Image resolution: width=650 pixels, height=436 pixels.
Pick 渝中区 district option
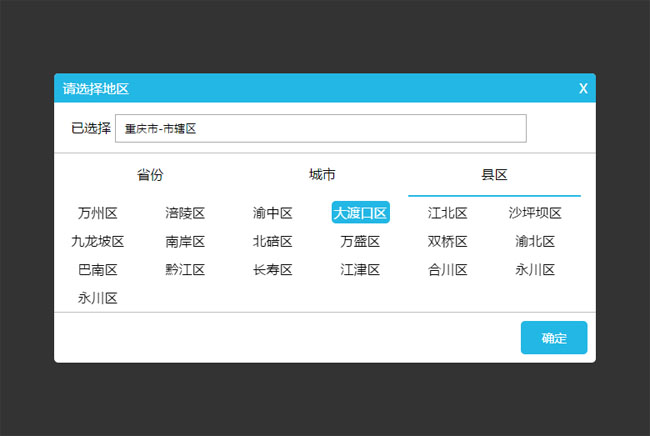point(273,213)
